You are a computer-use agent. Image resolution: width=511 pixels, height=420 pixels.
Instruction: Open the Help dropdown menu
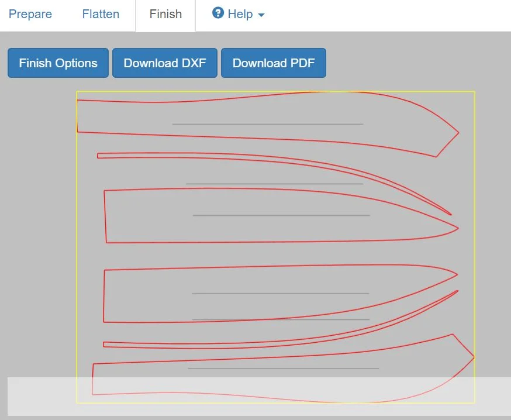[241, 13]
